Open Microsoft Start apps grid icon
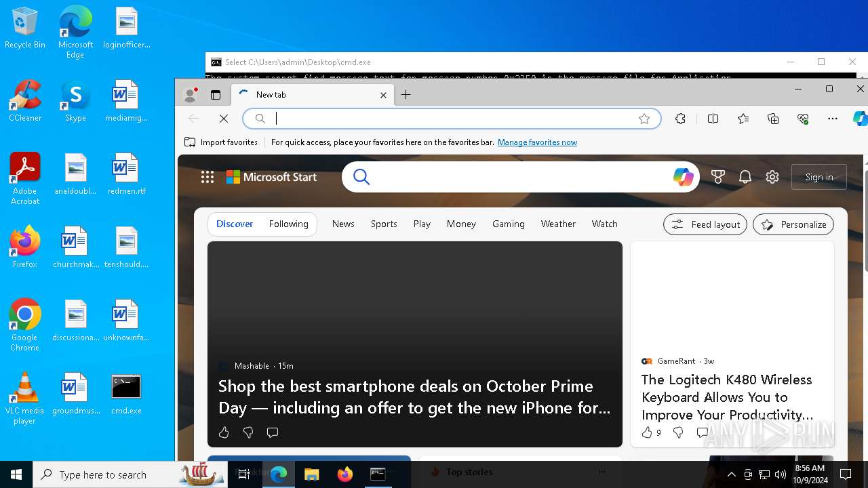 (208, 177)
